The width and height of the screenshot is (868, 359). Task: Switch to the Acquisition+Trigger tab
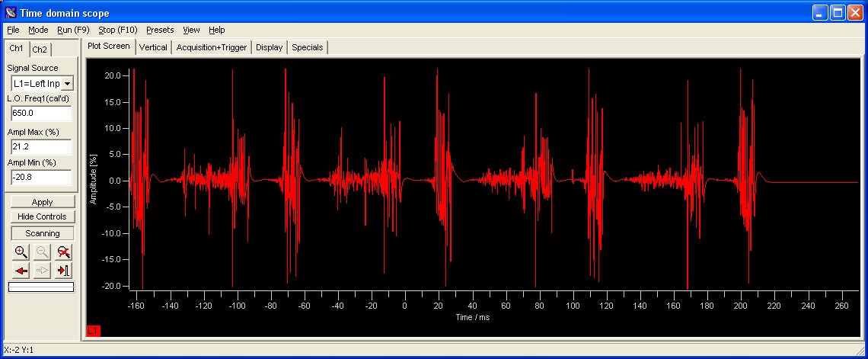click(212, 48)
